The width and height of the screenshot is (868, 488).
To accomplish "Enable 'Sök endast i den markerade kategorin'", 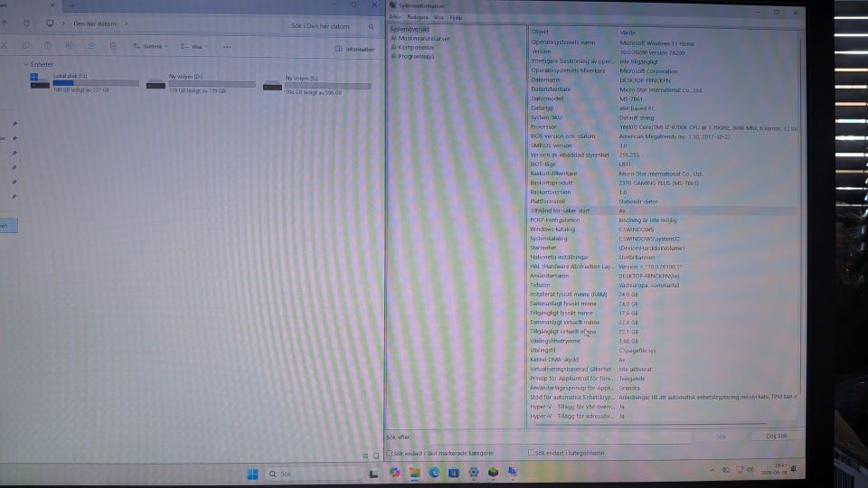I will pos(389,453).
